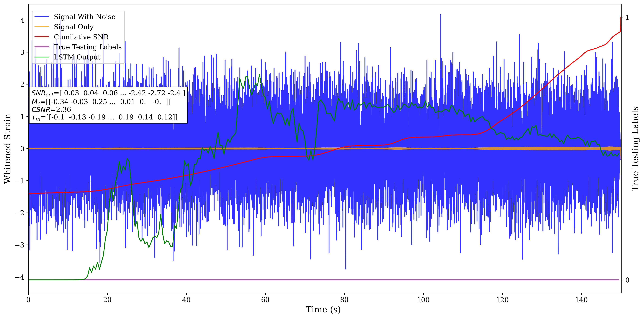Click the right axis tick label 1
Viewport: 644px width, 318px height.
click(x=627, y=17)
